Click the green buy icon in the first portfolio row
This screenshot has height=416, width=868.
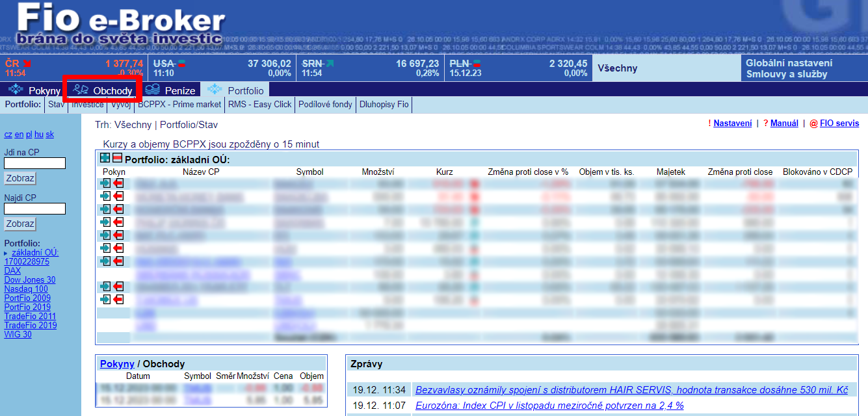(105, 183)
